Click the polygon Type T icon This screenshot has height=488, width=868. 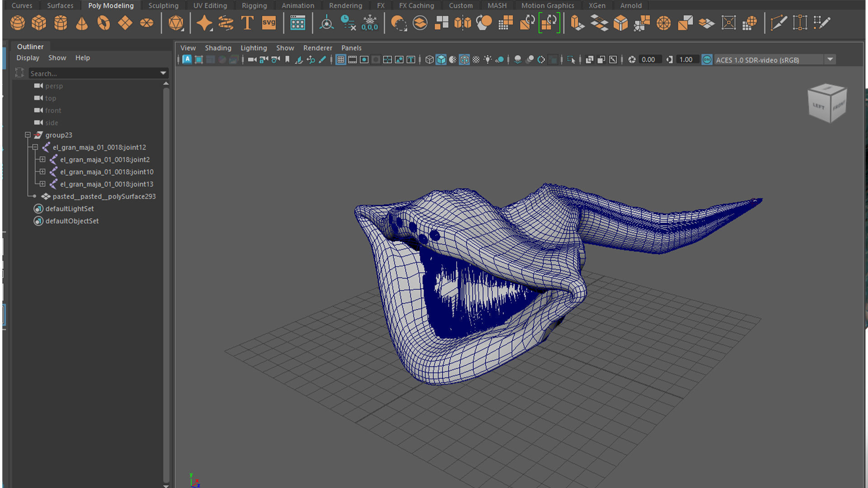pyautogui.click(x=247, y=23)
